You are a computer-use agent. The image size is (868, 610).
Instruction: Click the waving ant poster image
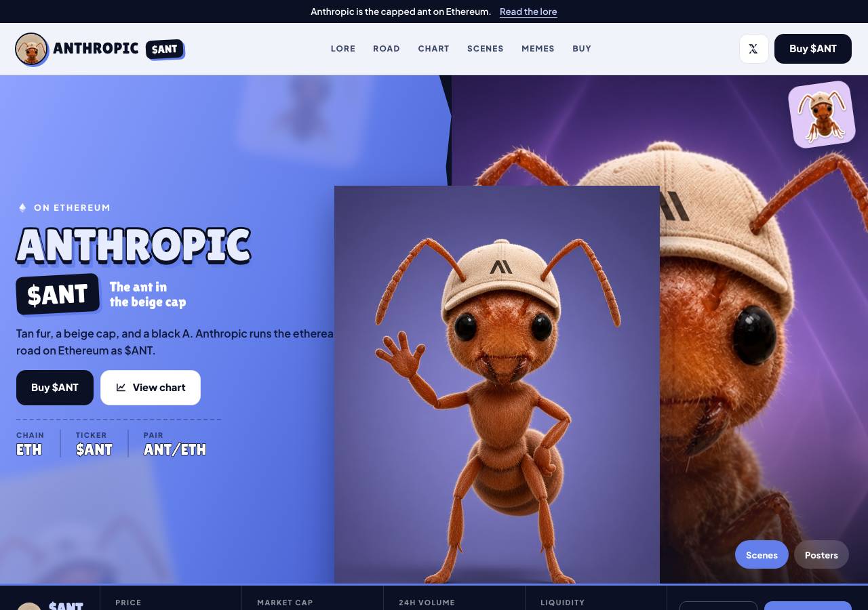[497, 384]
